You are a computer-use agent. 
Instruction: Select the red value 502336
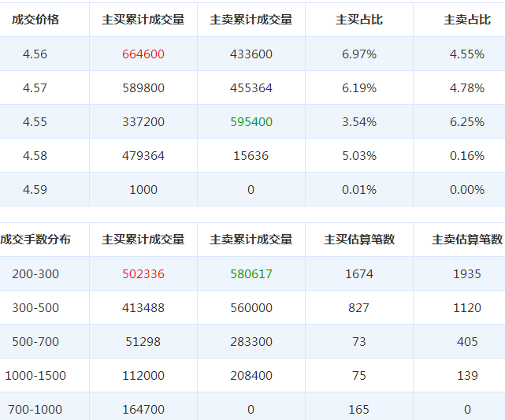143,273
